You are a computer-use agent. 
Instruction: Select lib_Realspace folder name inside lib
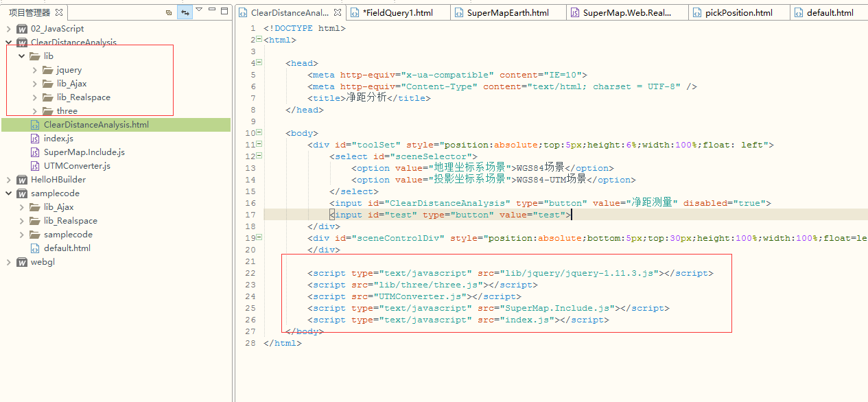(84, 97)
